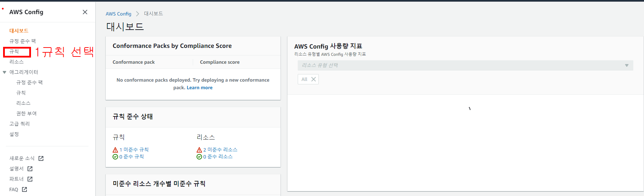Click green check icon beside 0 준수 리소스
This screenshot has width=644, height=196.
(199, 157)
